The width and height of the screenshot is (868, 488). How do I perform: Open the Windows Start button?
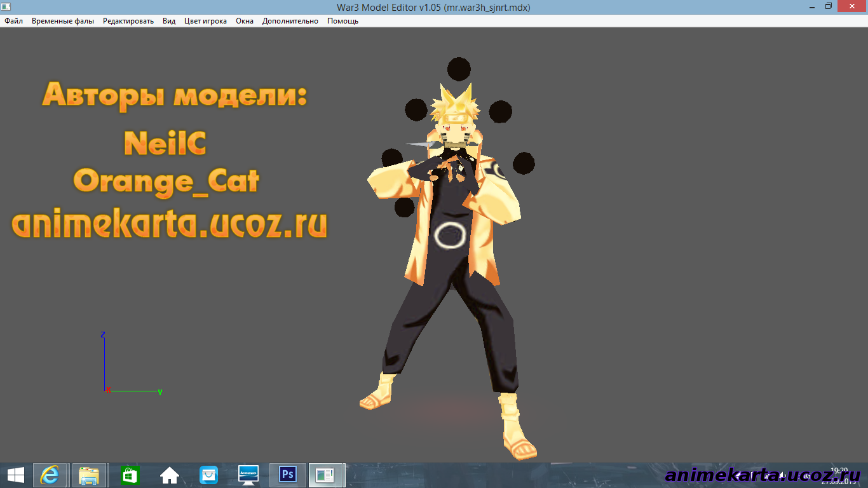15,475
